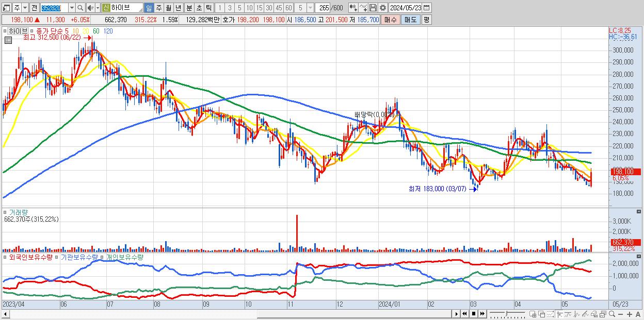Toggle the 개인보유수량 series marker
Image resolution: width=644 pixels, height=320 pixels.
[x=102, y=257]
